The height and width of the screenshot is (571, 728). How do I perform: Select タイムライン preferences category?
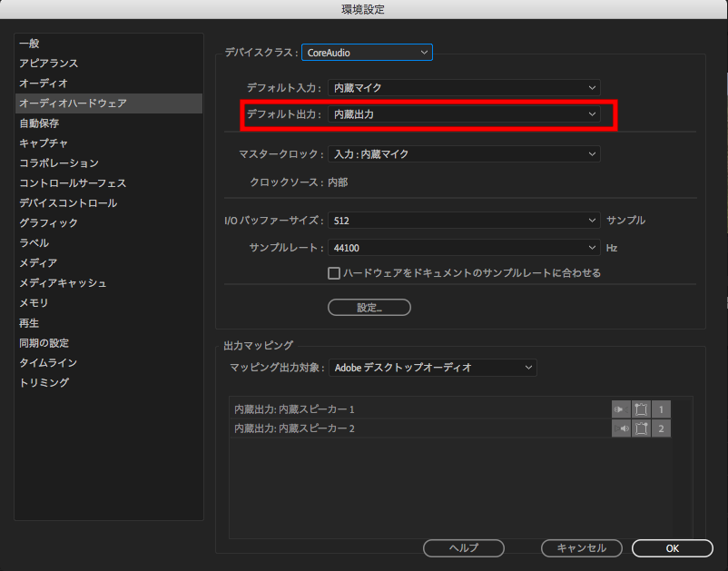click(109, 363)
